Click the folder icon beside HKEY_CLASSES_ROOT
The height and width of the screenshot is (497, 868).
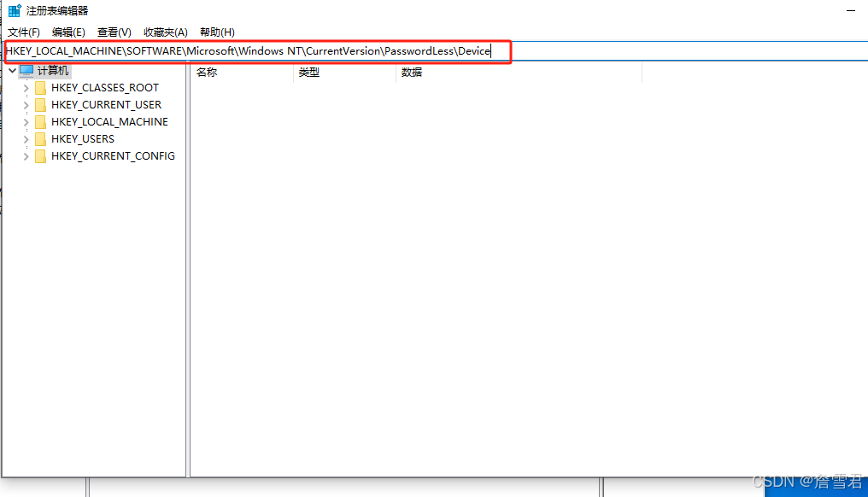click(40, 87)
